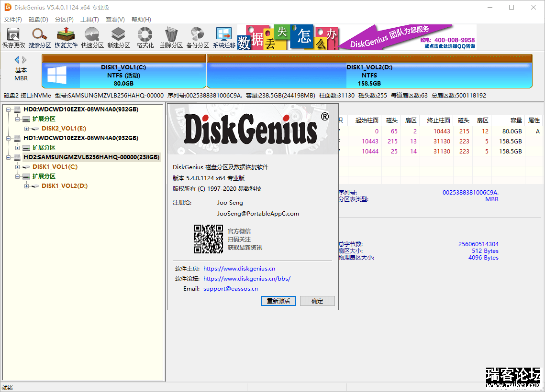Expand the DISK1_VOL1(C:) tree node
This screenshot has height=392, width=545.
coord(17,167)
